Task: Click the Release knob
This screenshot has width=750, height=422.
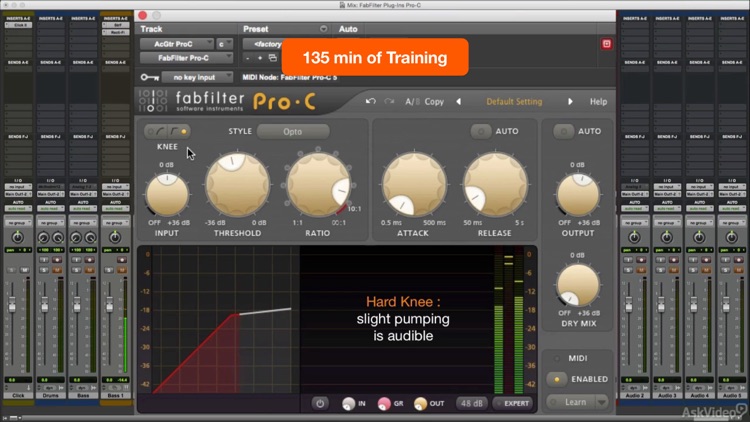Action: pyautogui.click(x=495, y=185)
